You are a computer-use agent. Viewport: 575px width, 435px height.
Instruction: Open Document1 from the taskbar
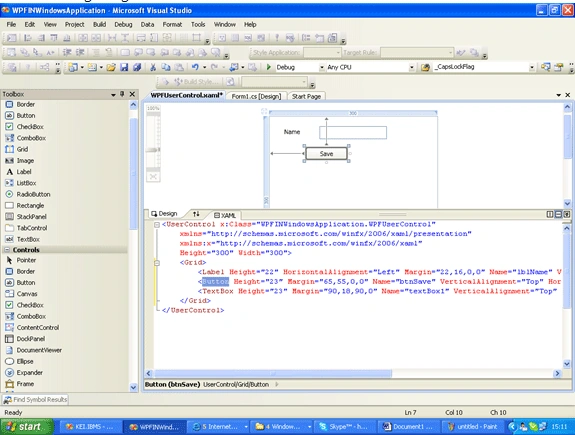click(x=409, y=427)
